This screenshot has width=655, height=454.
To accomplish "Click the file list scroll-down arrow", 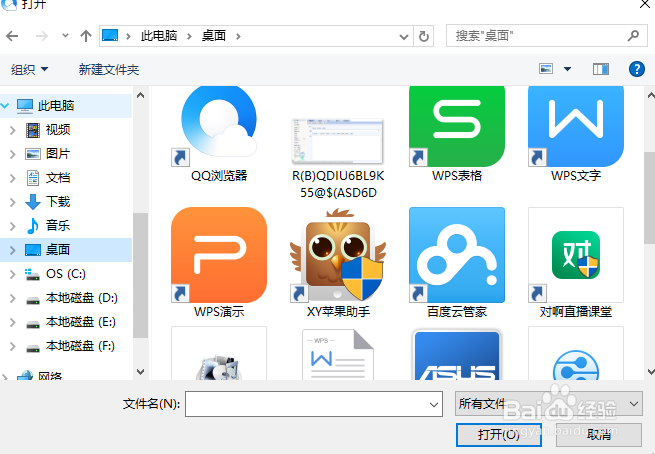I will tap(650, 371).
